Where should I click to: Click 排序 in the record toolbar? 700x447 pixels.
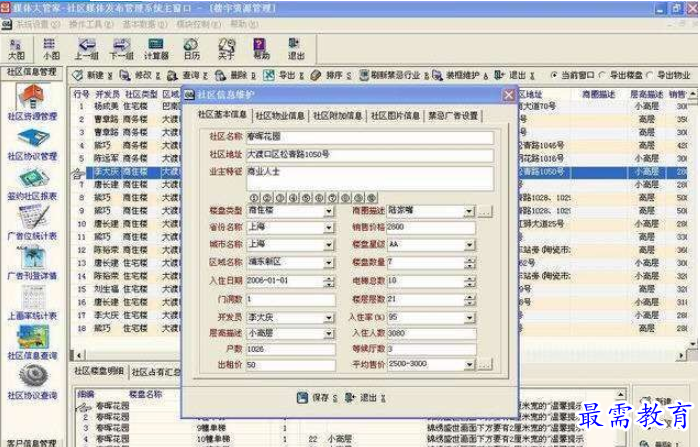click(x=331, y=75)
